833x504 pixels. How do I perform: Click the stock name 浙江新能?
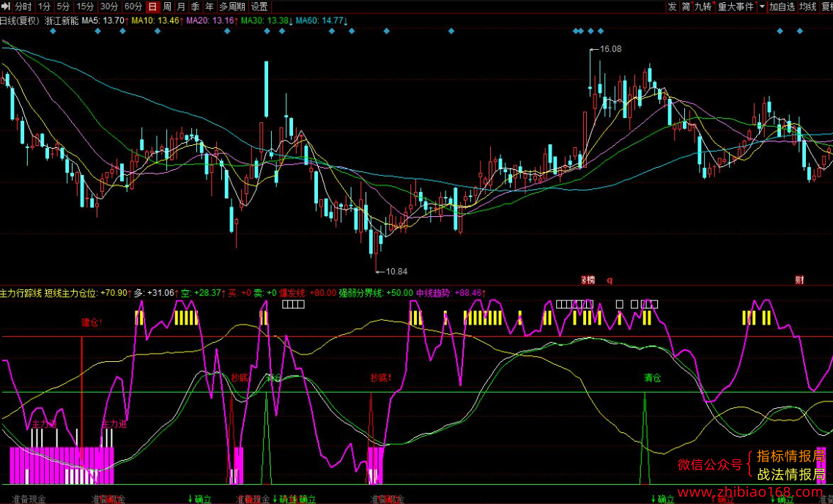[x=62, y=21]
